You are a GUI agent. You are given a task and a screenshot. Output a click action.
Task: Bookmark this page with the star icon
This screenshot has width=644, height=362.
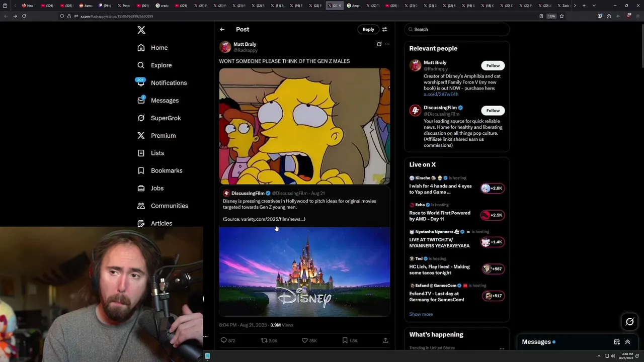561,16
